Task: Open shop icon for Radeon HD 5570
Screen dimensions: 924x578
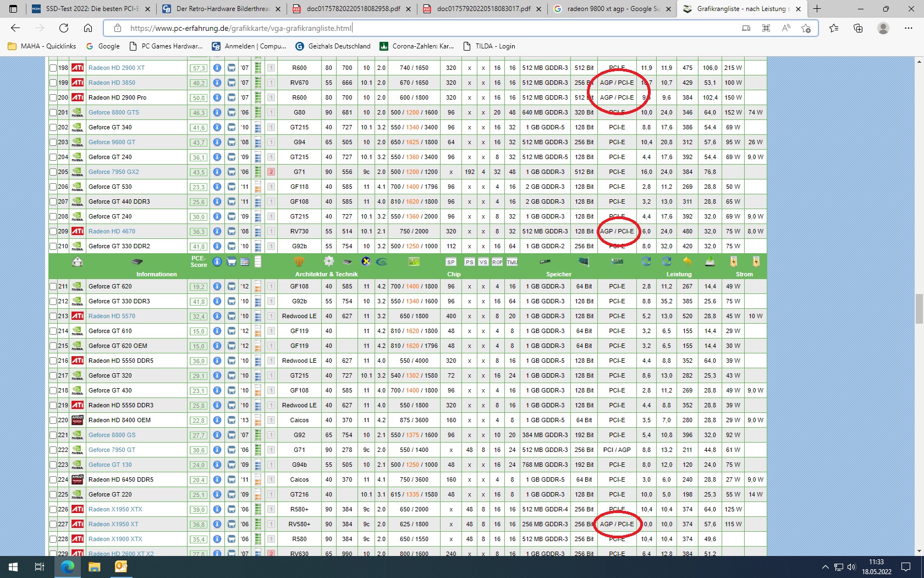Action: 232,316
